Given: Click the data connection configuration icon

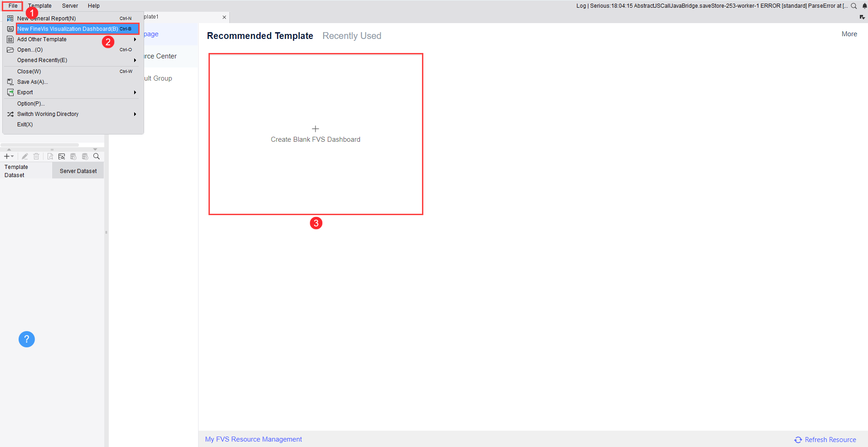Looking at the screenshot, I should click(x=62, y=156).
